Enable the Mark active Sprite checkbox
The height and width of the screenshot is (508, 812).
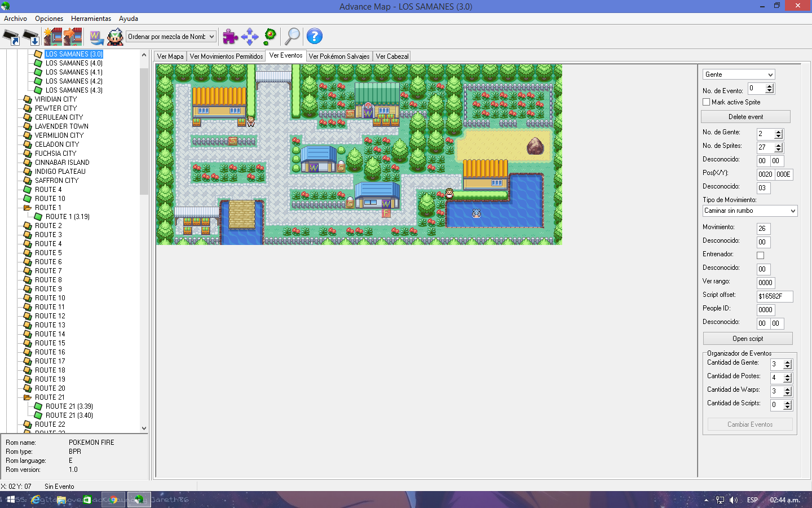click(706, 102)
